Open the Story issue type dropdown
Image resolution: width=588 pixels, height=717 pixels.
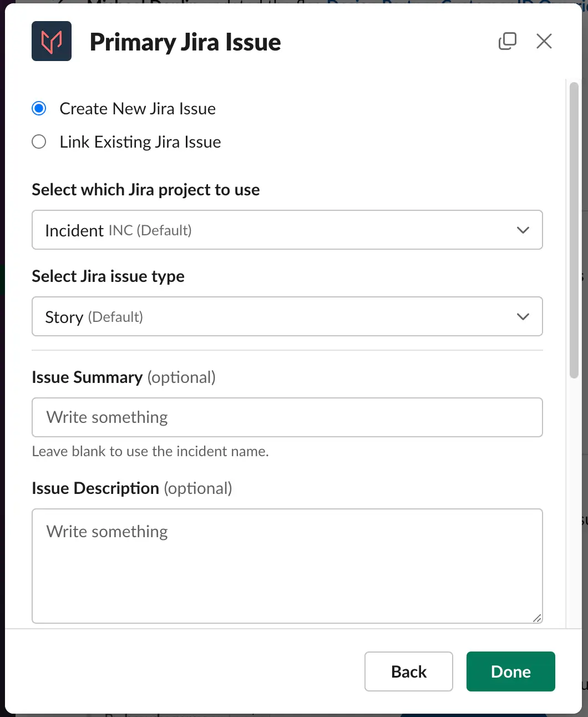pos(287,316)
